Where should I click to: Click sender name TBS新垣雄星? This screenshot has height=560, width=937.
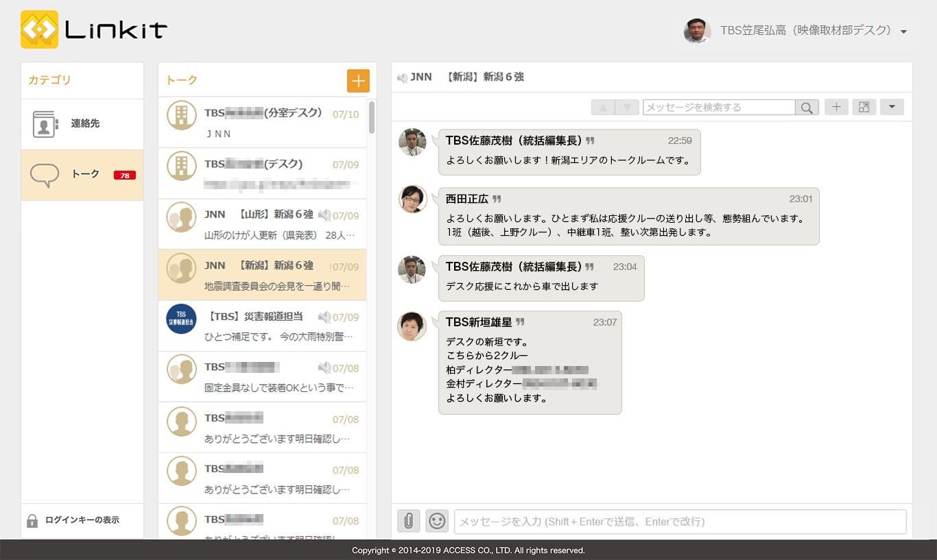point(479,322)
